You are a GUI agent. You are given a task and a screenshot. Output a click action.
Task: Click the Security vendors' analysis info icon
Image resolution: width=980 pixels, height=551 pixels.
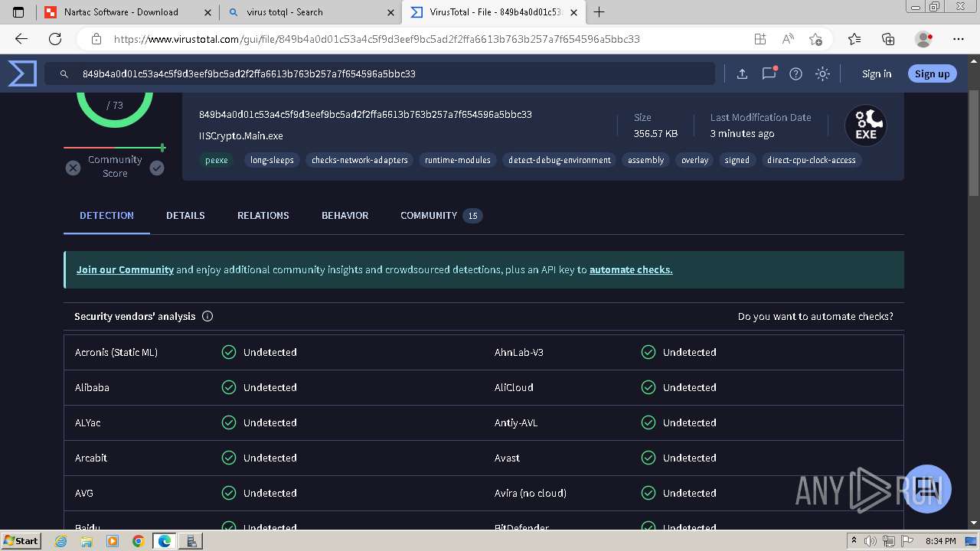point(207,316)
